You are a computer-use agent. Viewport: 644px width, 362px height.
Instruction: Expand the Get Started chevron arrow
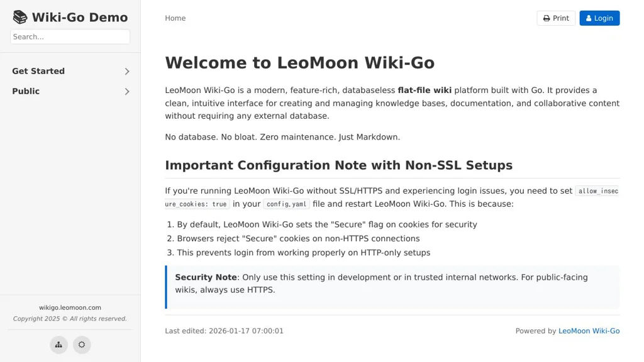[x=127, y=72]
